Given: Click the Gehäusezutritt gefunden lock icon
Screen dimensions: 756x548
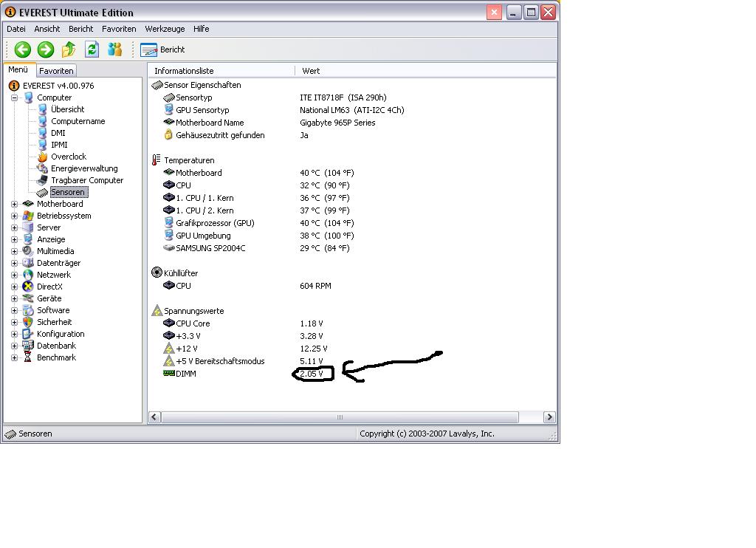Looking at the screenshot, I should (x=168, y=134).
